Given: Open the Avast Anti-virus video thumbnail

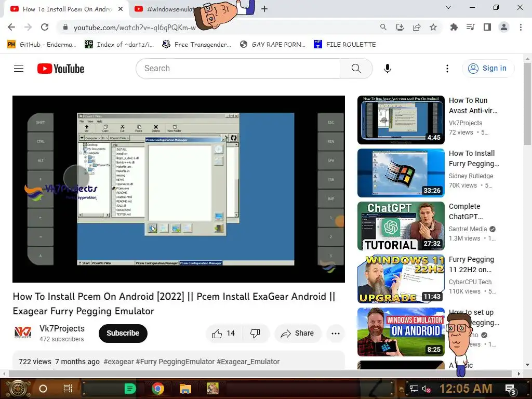Looking at the screenshot, I should [401, 120].
